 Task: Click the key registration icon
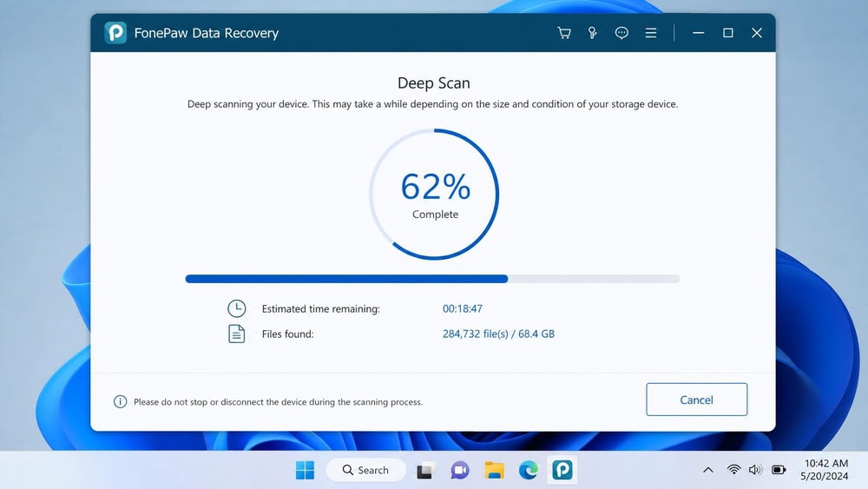[592, 33]
